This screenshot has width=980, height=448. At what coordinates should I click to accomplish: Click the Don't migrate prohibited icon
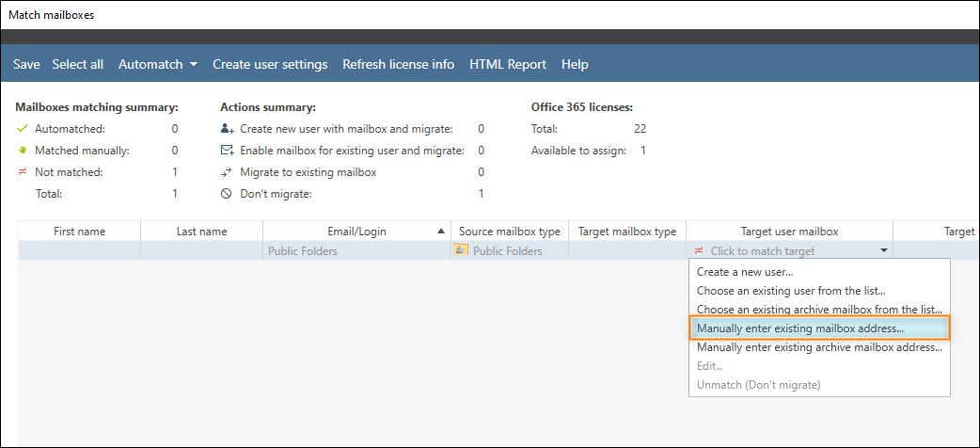[227, 193]
